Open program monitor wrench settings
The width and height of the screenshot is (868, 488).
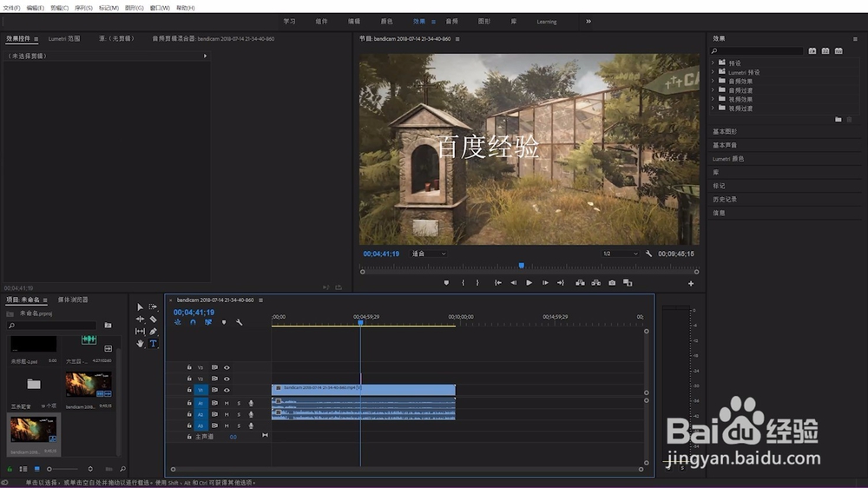648,254
